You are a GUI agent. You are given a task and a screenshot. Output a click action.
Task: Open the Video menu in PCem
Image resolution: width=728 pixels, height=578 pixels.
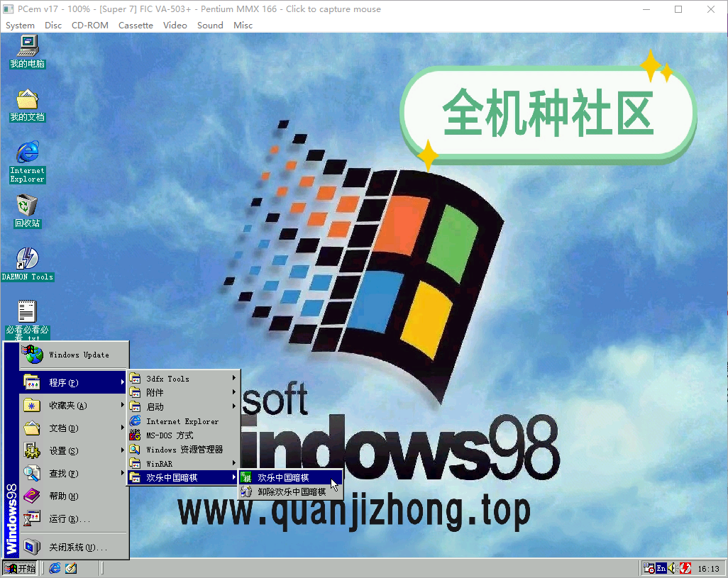[175, 25]
